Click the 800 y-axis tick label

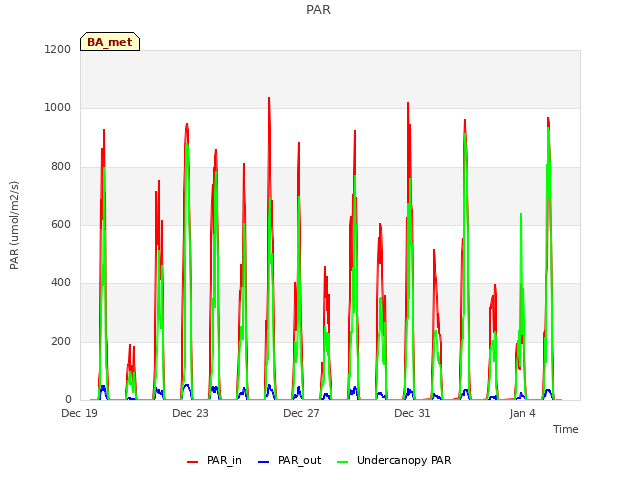tap(61, 167)
